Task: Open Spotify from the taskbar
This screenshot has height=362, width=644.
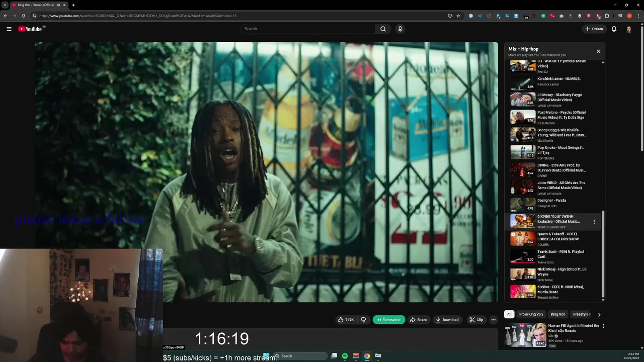Action: pyautogui.click(x=345, y=356)
